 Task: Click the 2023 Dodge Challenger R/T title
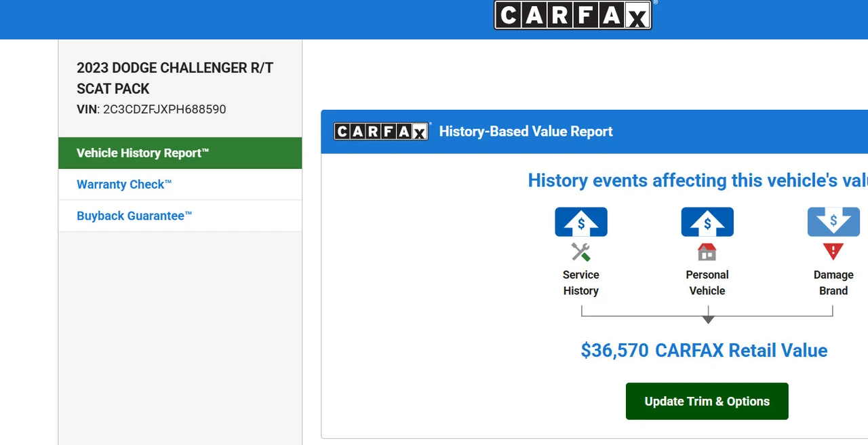(x=175, y=78)
